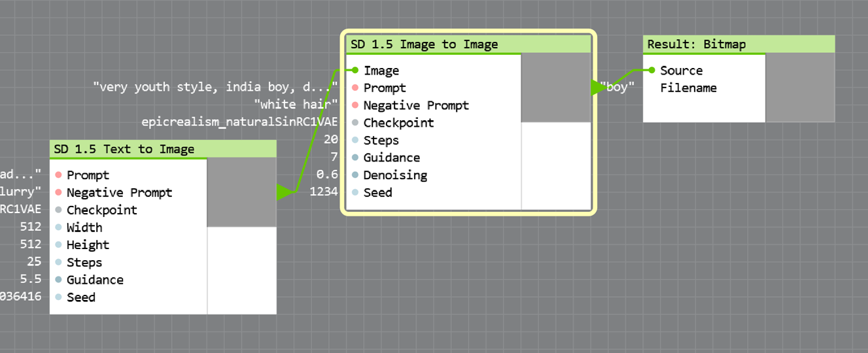This screenshot has width=868, height=353.
Task: Click the epicrealism_naturalSinRC1VAE checkpoint value
Action: pyautogui.click(x=239, y=122)
